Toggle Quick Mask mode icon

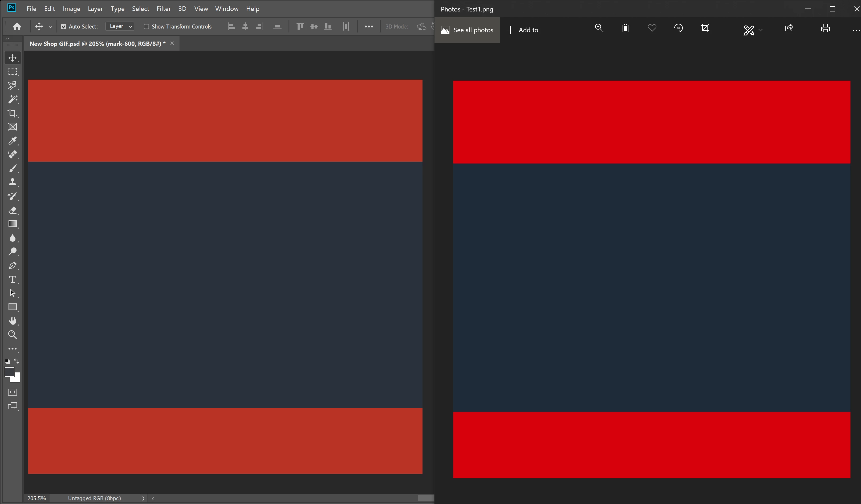click(12, 392)
